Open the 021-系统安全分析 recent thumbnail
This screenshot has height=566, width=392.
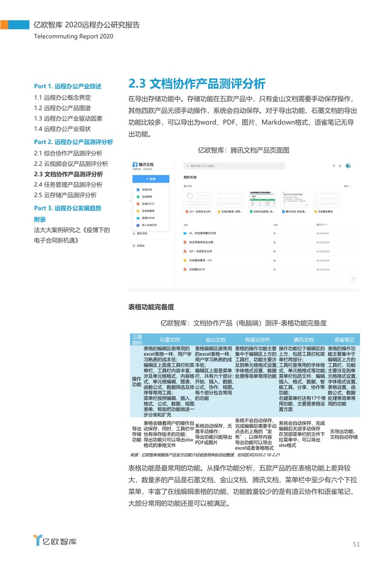198,202
